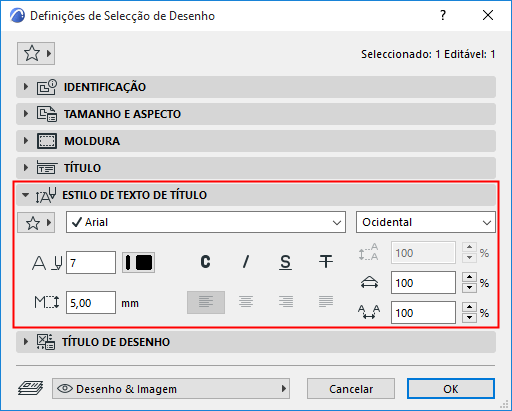Open the Desenho & Imagem layer dropdown
512x411 pixels.
tap(171, 389)
